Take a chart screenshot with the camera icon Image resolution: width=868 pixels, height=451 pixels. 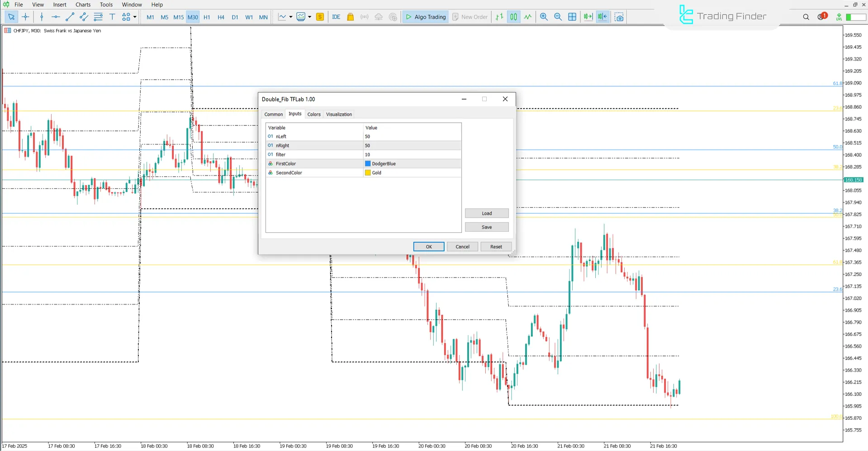[619, 17]
